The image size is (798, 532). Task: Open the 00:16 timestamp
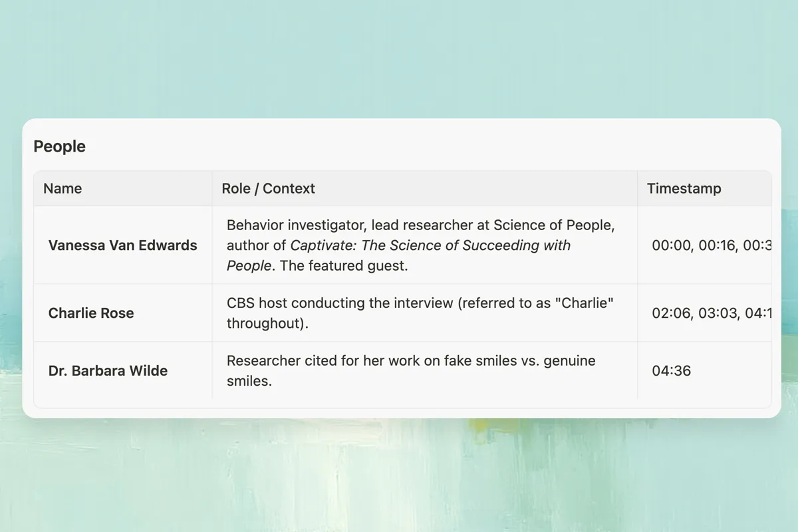point(717,245)
